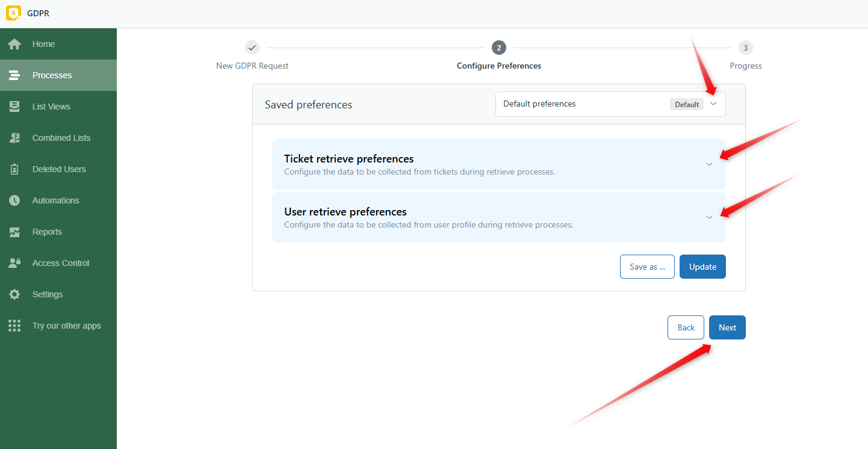Open the Reports page

[x=58, y=232]
